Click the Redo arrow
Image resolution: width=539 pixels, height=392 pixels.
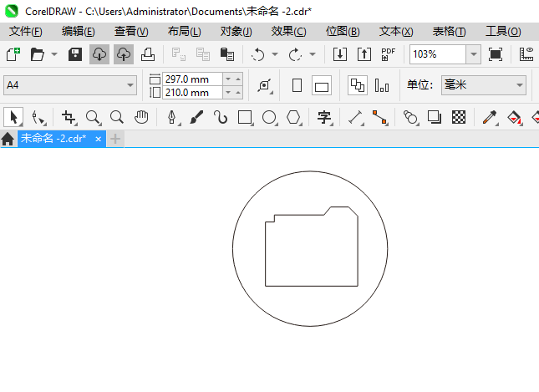(295, 54)
